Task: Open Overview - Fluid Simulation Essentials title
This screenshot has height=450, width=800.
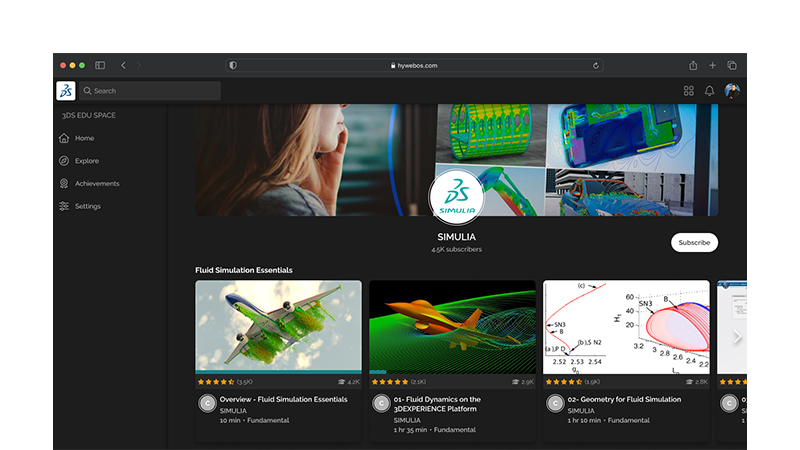Action: click(x=283, y=399)
